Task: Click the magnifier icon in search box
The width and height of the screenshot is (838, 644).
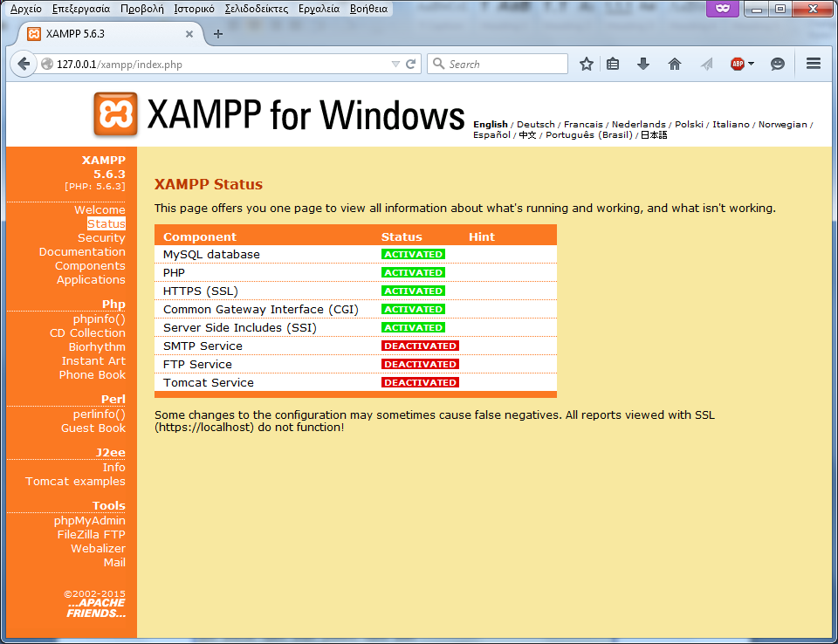Action: point(438,64)
